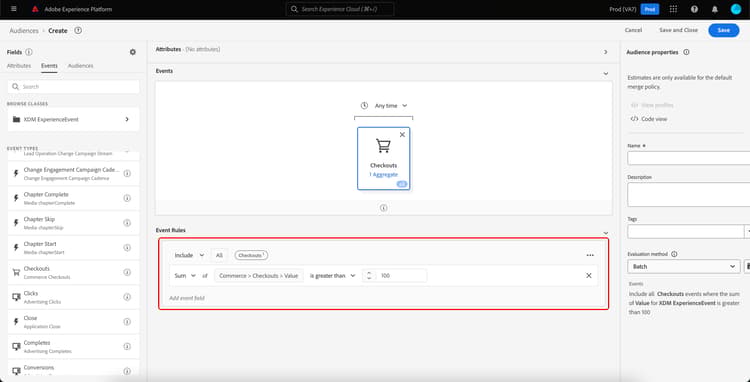Show info for Change Engagement Campaign Cadence
This screenshot has width=750, height=382.
[127, 174]
